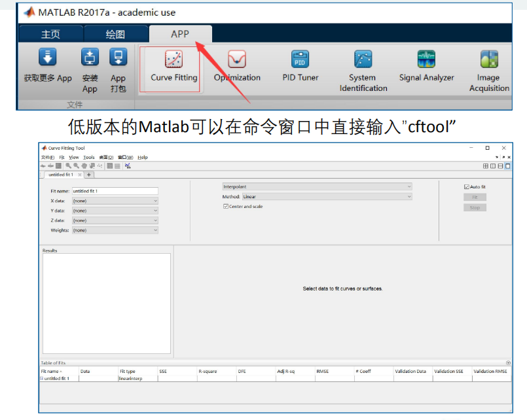The width and height of the screenshot is (527, 420).
Task: Launch the Optimization app
Action: pos(237,66)
